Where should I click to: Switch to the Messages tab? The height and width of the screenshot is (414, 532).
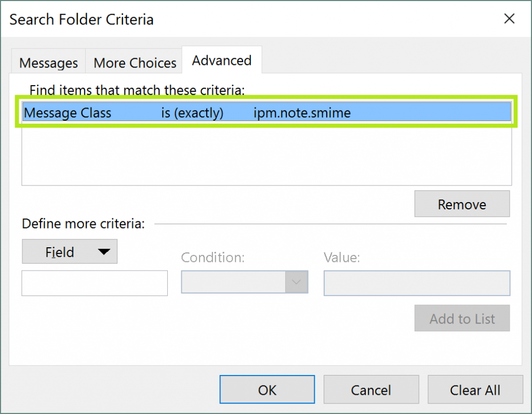48,63
